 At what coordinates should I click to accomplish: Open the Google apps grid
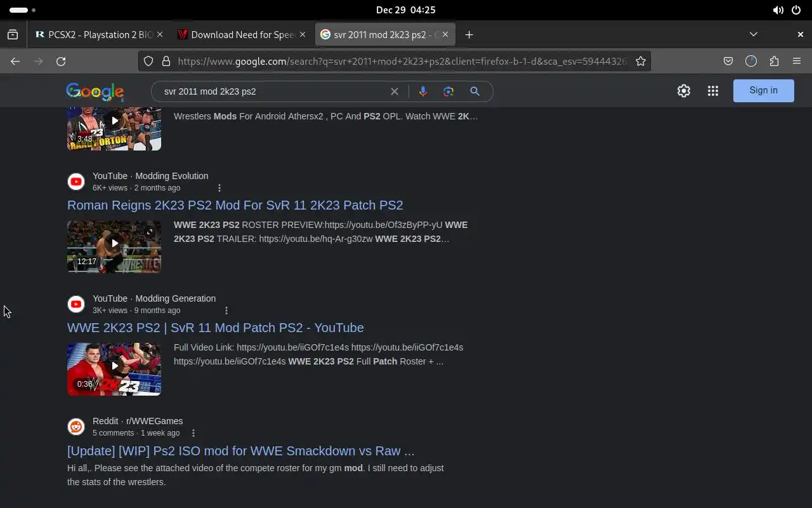(x=713, y=91)
